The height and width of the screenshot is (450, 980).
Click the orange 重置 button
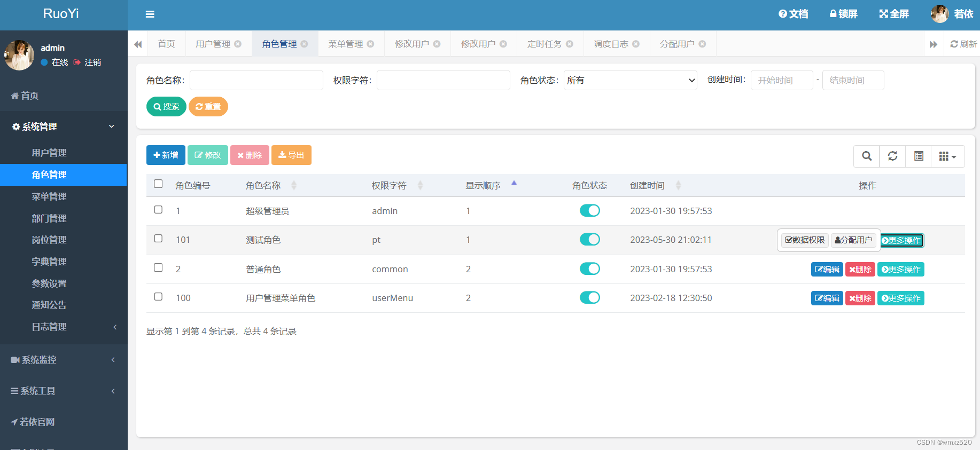208,106
